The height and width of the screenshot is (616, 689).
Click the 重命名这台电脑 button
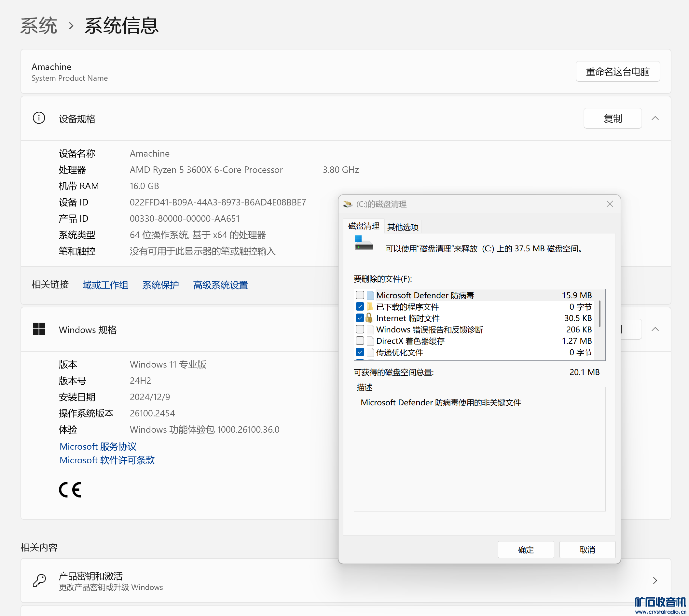(x=618, y=71)
